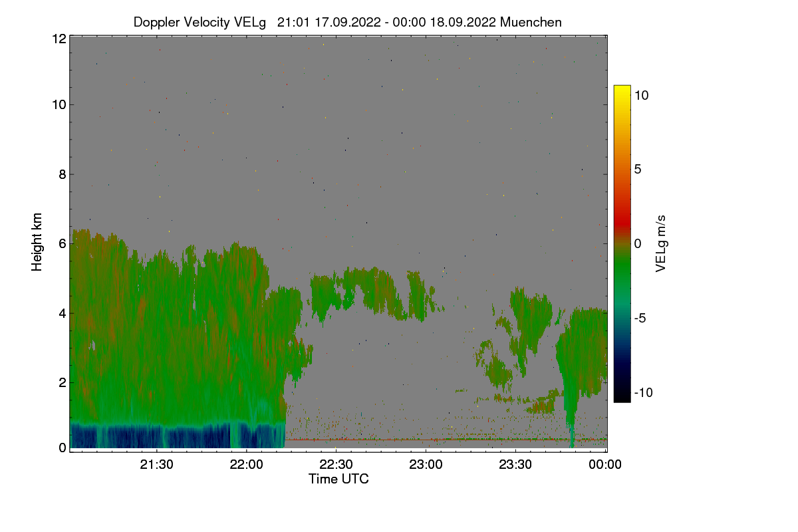Click the colorbar tick label '10'

click(x=641, y=95)
